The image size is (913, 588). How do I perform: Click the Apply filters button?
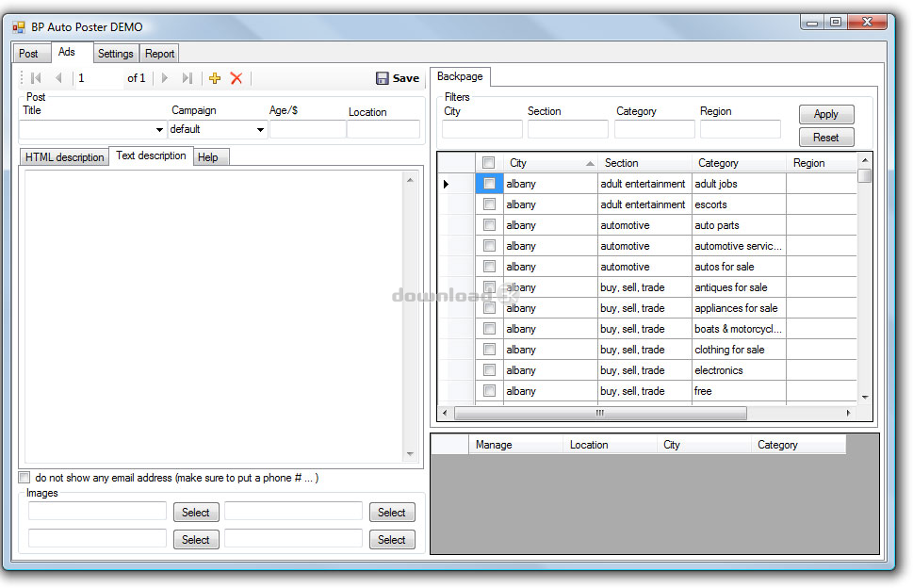[x=826, y=114]
